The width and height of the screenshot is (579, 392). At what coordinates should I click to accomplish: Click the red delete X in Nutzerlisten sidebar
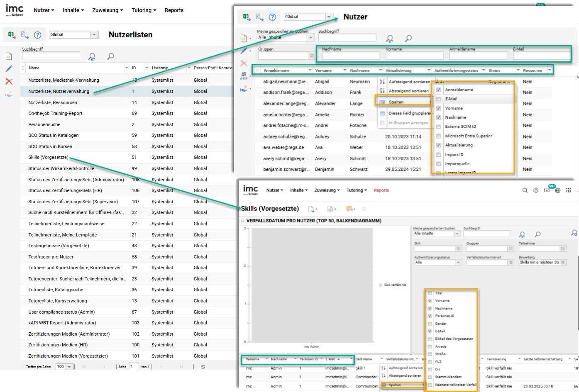pos(9,81)
